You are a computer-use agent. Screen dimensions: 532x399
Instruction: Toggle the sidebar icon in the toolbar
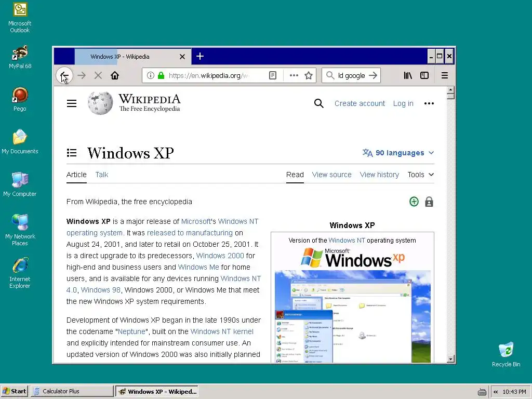pos(424,75)
